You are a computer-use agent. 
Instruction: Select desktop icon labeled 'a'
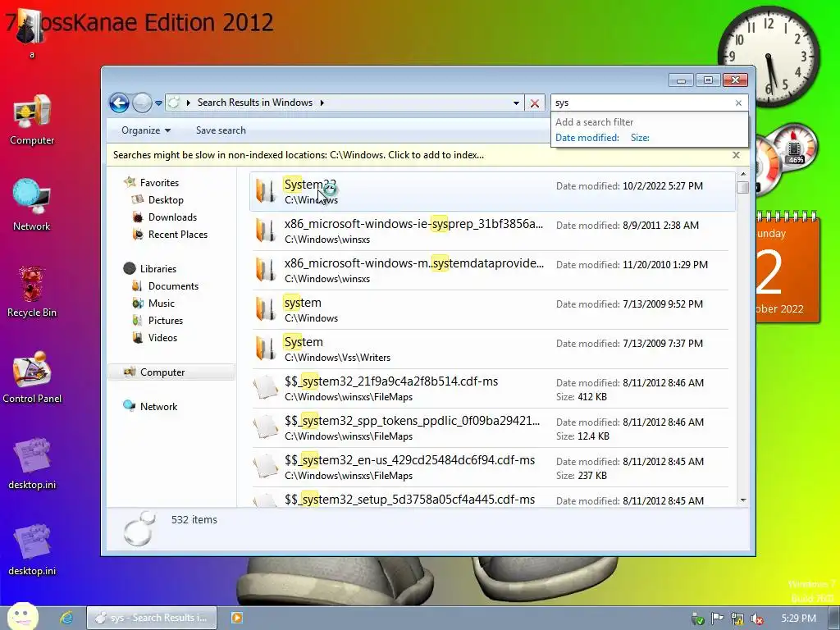30,33
